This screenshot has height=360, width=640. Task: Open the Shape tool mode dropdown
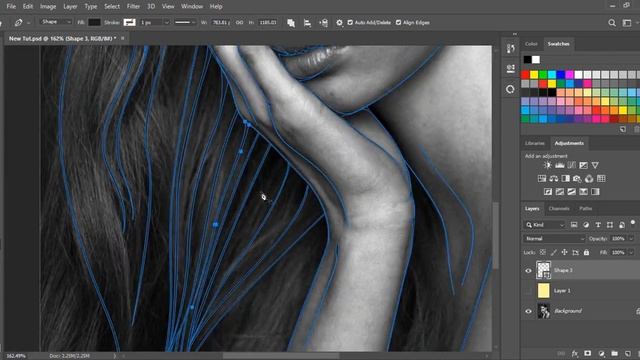point(56,22)
